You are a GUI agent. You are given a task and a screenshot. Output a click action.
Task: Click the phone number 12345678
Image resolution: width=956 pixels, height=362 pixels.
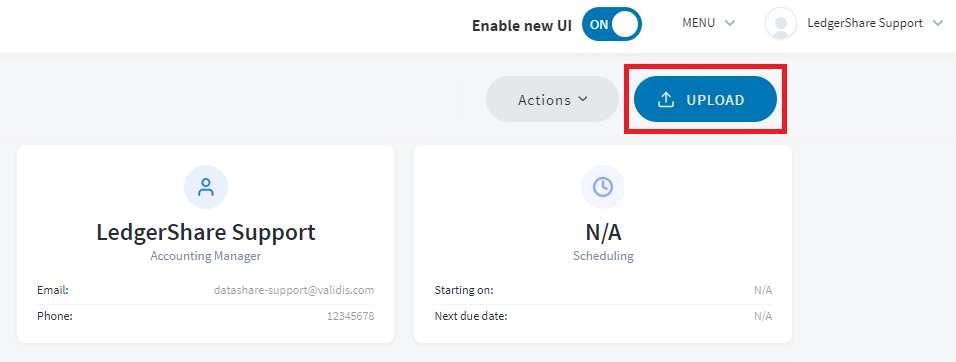tap(351, 316)
